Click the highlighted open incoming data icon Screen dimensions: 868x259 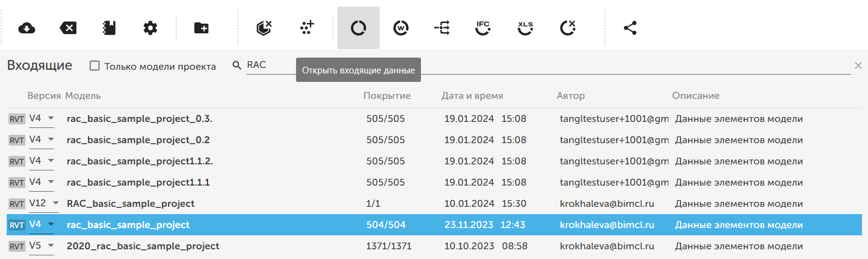coord(358,28)
